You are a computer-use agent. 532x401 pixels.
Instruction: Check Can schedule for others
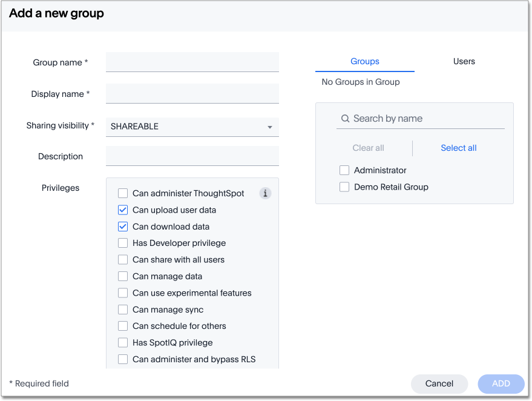(123, 326)
